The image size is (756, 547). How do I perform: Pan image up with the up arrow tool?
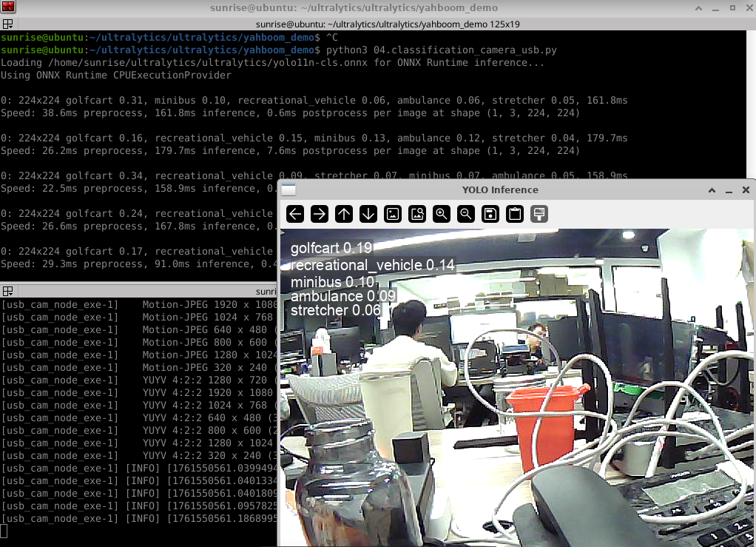(344, 214)
